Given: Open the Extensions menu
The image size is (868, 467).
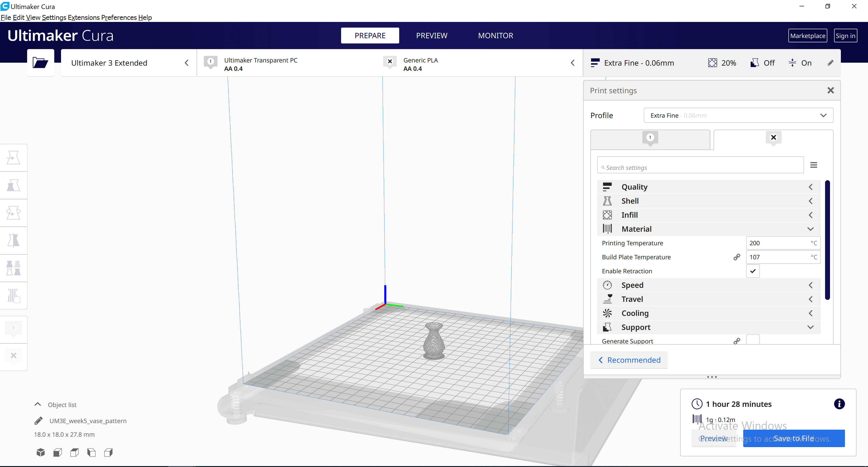Looking at the screenshot, I should pyautogui.click(x=84, y=17).
